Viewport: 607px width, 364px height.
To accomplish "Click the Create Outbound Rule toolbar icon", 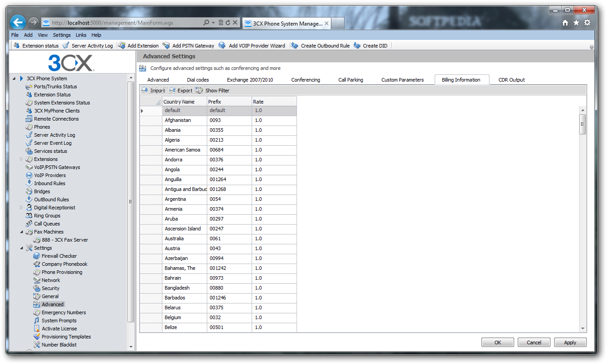I will coord(295,45).
